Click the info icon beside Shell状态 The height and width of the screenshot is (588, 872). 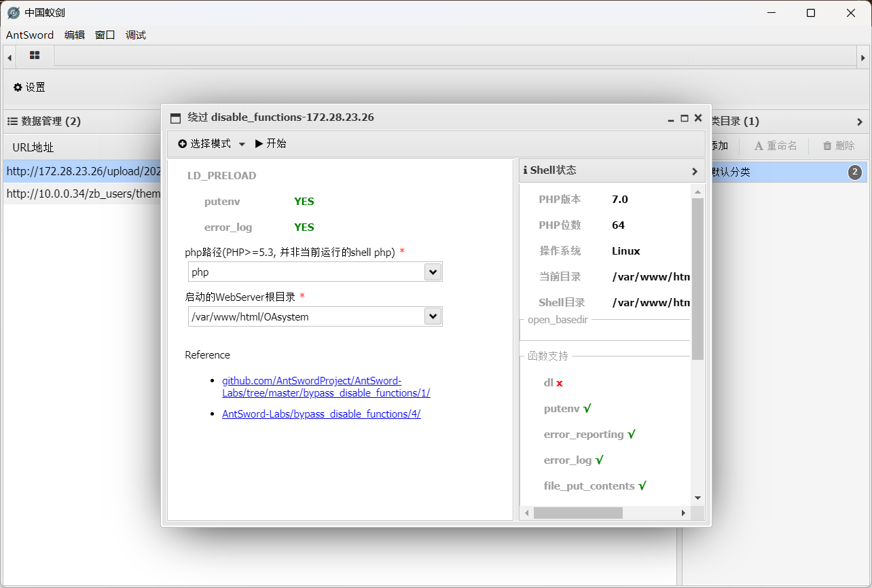click(526, 171)
